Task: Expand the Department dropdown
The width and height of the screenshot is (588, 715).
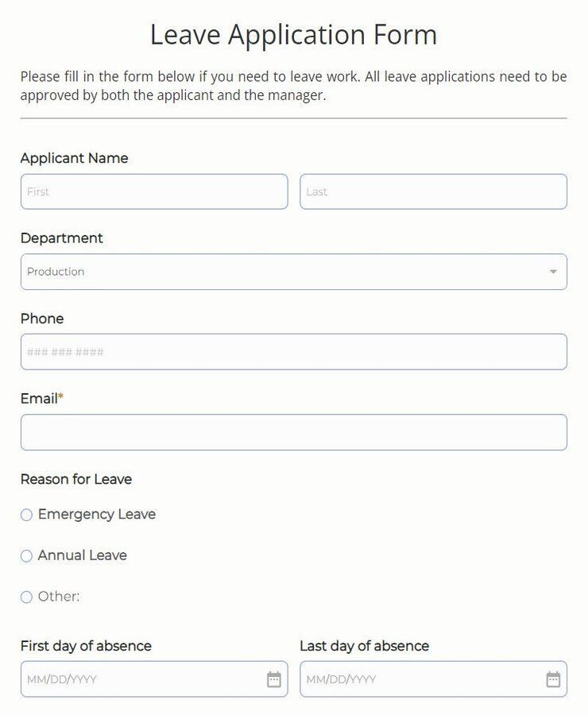Action: tap(294, 272)
